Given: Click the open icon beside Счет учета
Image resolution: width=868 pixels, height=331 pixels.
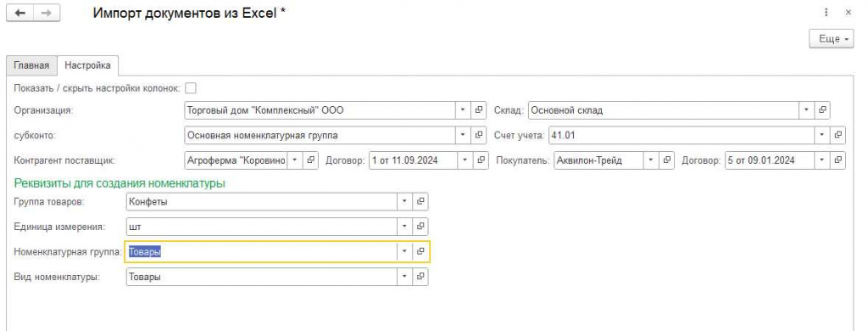Looking at the screenshot, I should coord(838,135).
